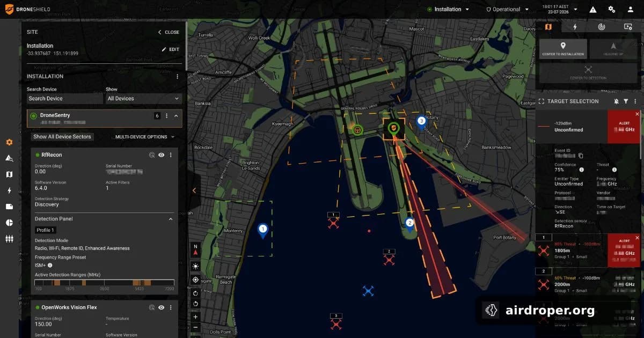Open the Target Selection filter funnel
The height and width of the screenshot is (338, 644).
[626, 101]
